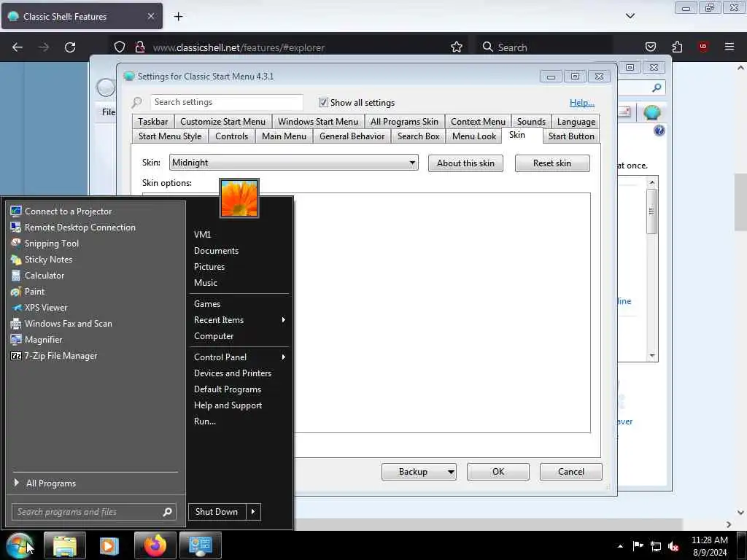Bookmark this page with star icon
The image size is (747, 560).
click(x=457, y=47)
